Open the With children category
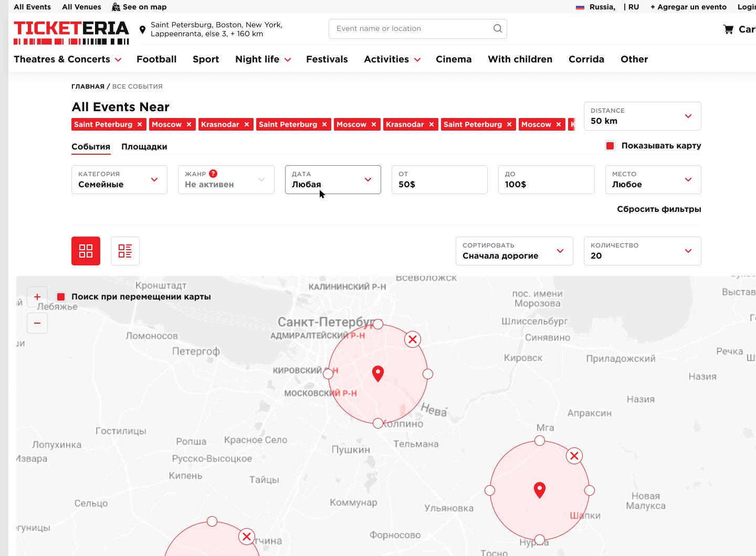This screenshot has height=556, width=756. 520,59
